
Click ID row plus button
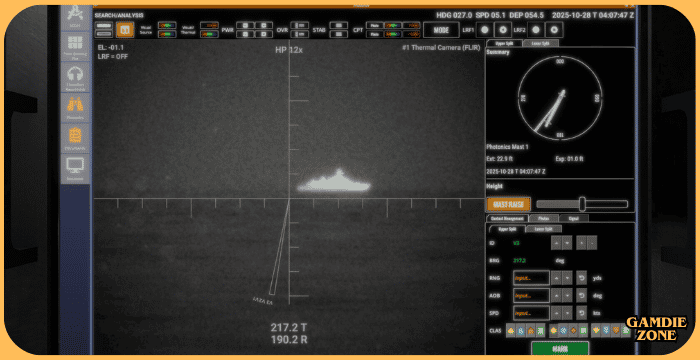coord(581,243)
